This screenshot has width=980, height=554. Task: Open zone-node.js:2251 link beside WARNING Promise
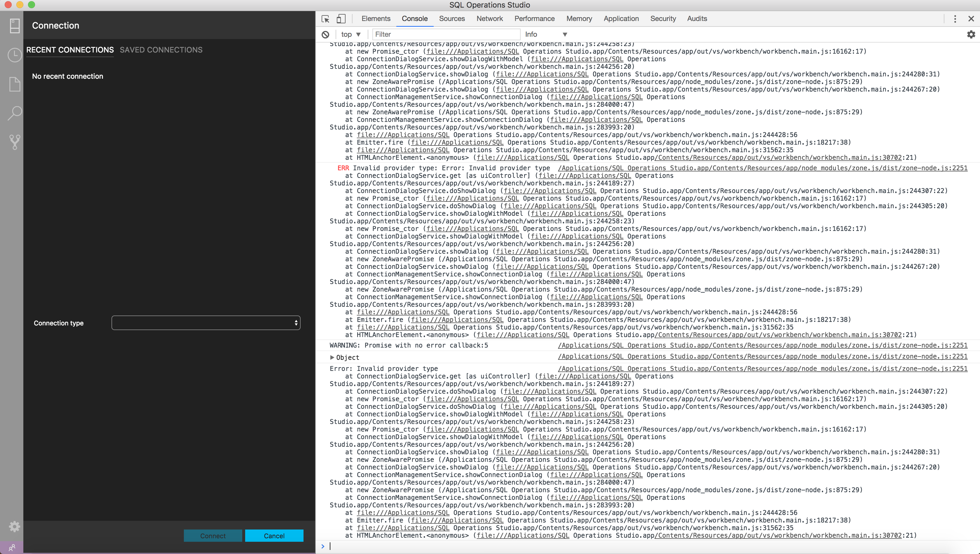click(763, 346)
